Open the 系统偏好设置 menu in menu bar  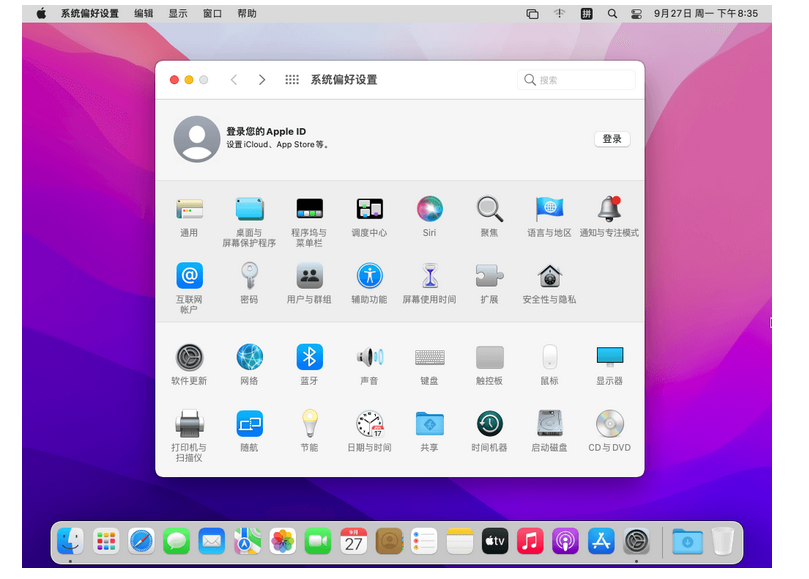pos(90,13)
